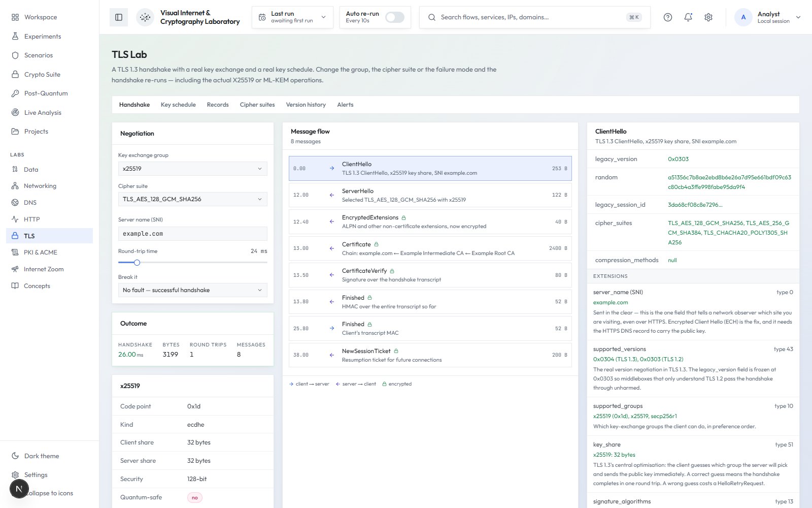
Task: Select the EncryptedExtensions message row
Action: 430,222
